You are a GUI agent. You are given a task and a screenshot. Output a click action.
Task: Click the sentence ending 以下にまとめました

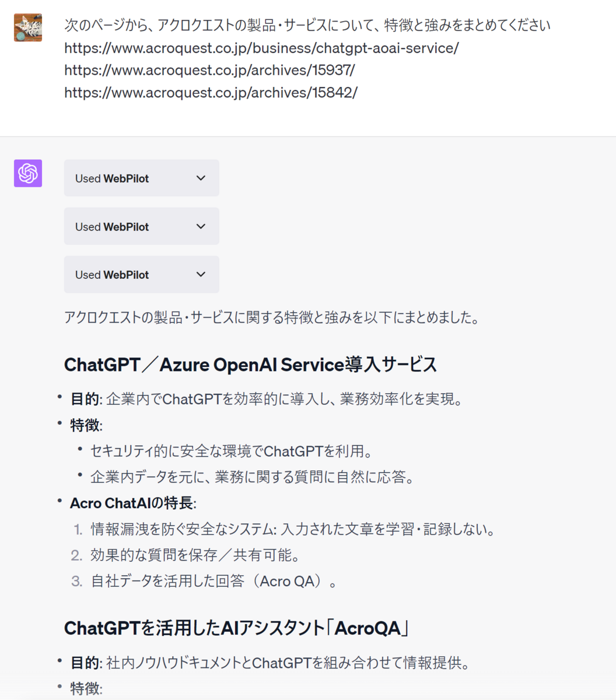(x=272, y=318)
